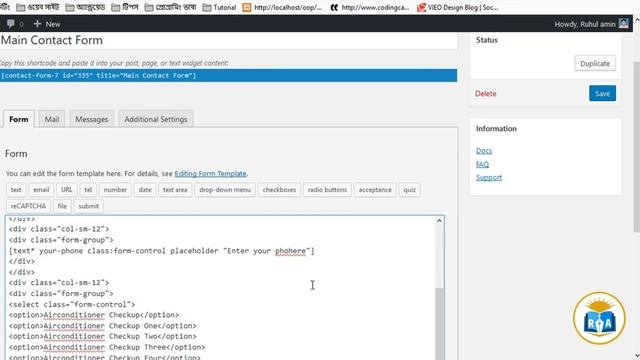The height and width of the screenshot is (360, 640).
Task: Insert a text area tag
Action: (175, 190)
